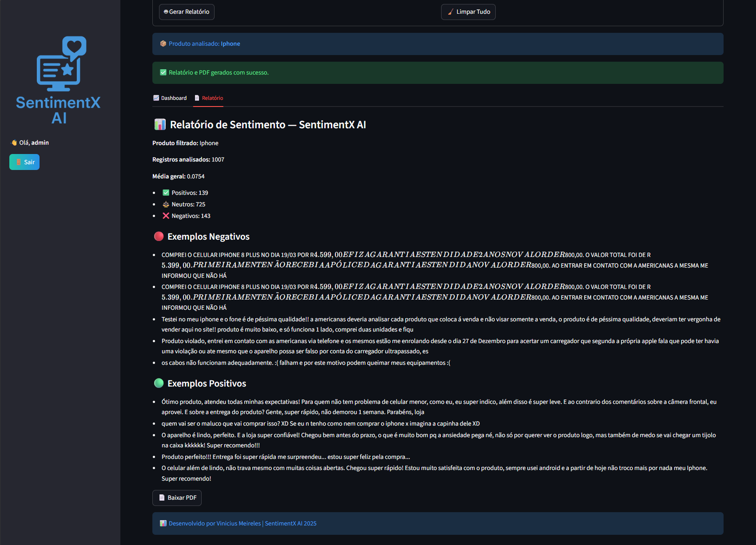Log out using the Sair button

(24, 162)
